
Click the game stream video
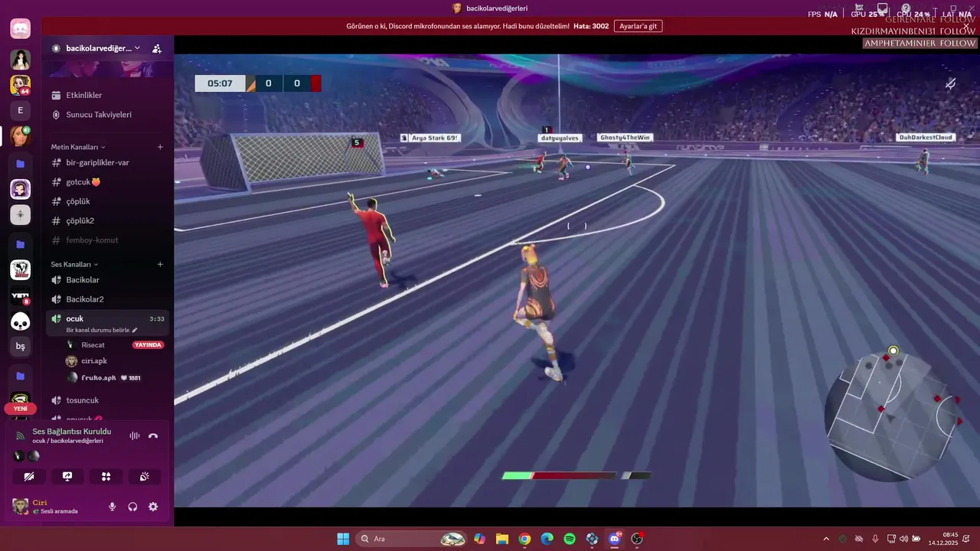(x=577, y=280)
